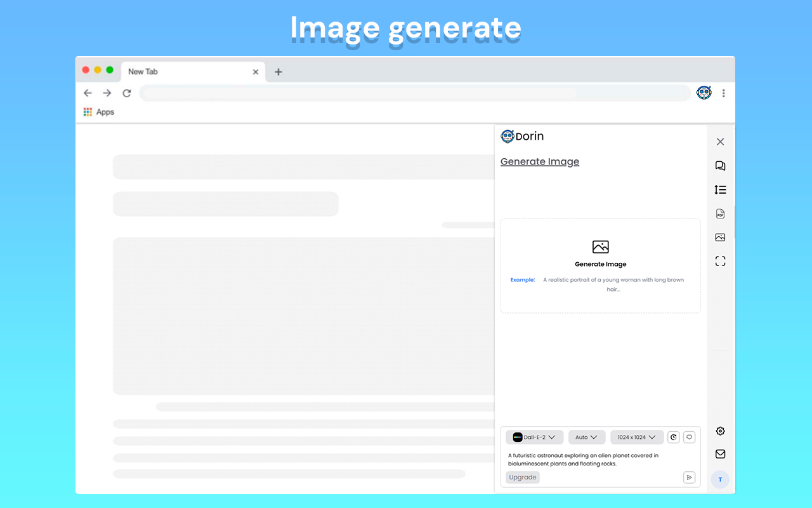The image size is (812, 508).
Task: Click the Generate Image heading link
Action: (x=540, y=162)
